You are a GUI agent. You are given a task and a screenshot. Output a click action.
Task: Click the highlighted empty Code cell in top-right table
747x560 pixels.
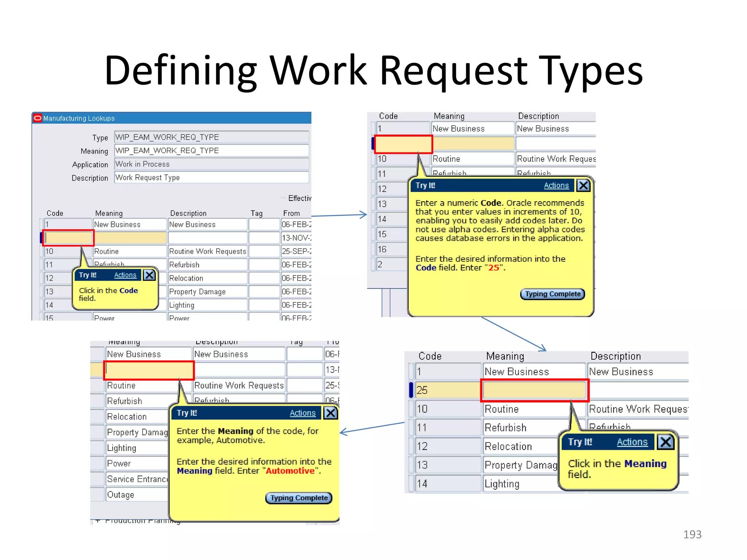[x=403, y=144]
